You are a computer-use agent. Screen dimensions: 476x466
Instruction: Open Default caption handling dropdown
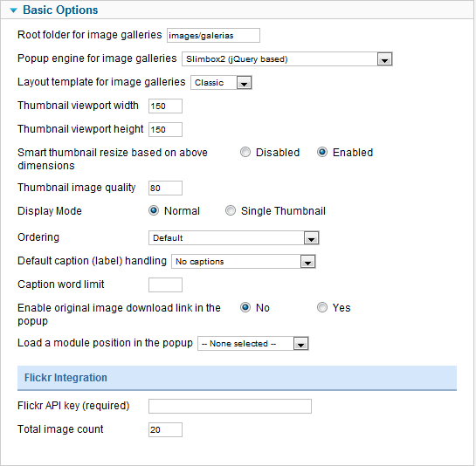[244, 262]
